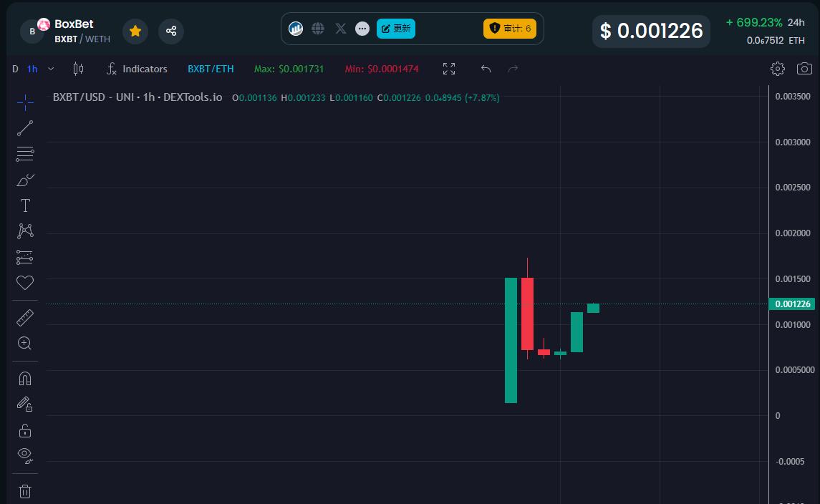Click the BoxBet token name
Screen dimensions: 820x504
point(74,24)
